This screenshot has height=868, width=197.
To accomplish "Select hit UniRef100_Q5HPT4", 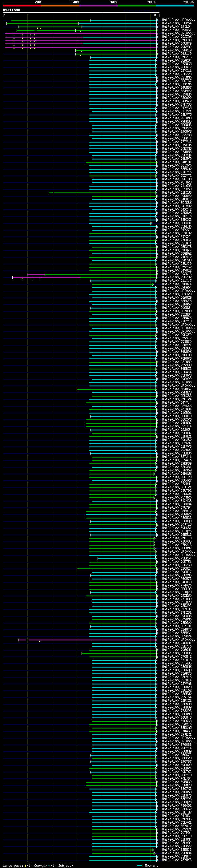I will [x=176, y=138].
